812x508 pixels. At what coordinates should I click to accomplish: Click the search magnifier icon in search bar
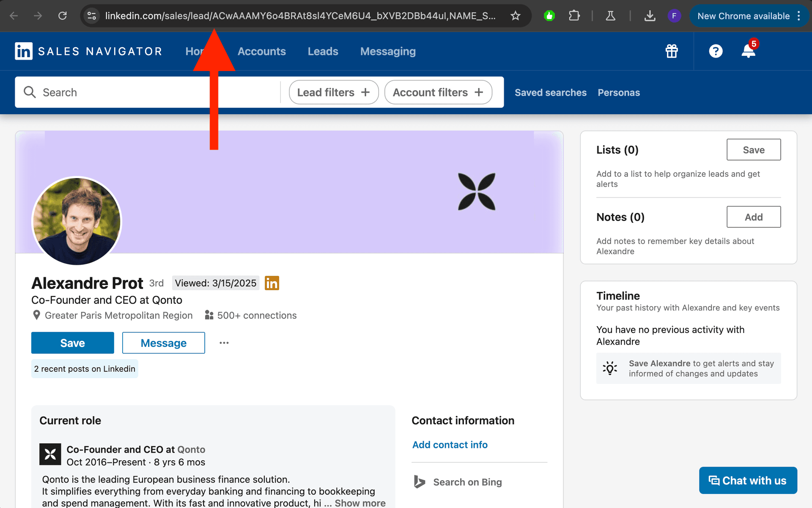coord(30,92)
